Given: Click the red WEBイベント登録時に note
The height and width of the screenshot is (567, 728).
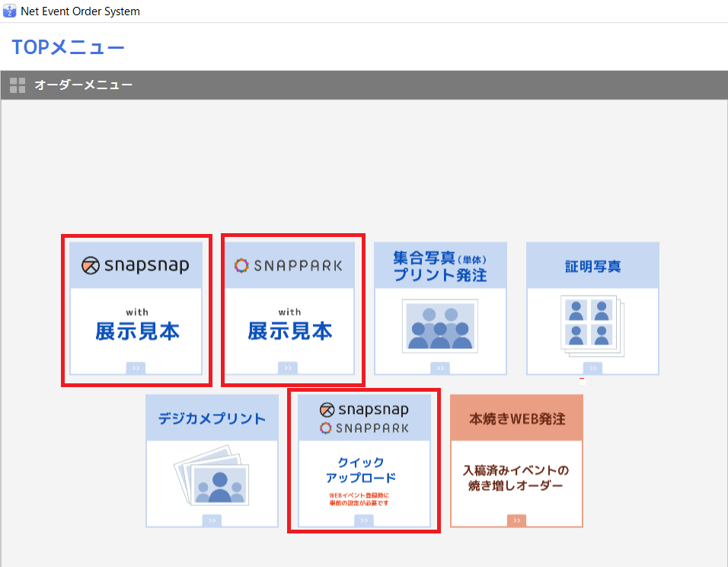Looking at the screenshot, I should pos(359,499).
